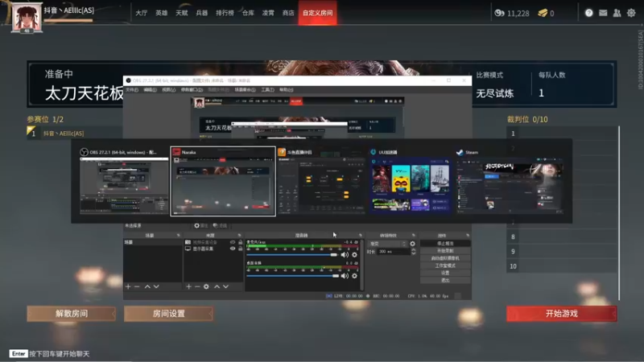The height and width of the screenshot is (362, 644).
Task: Pop out the audio mixer dock panel
Action: tap(360, 235)
